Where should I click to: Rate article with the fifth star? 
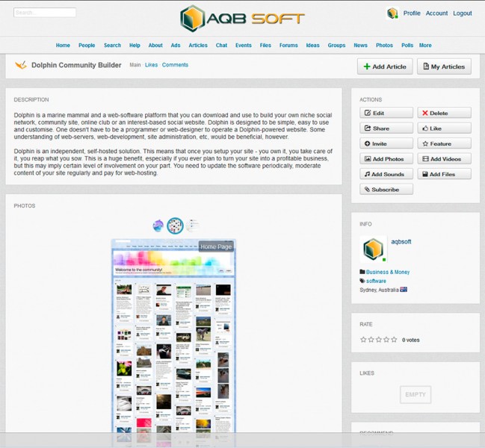(x=394, y=340)
